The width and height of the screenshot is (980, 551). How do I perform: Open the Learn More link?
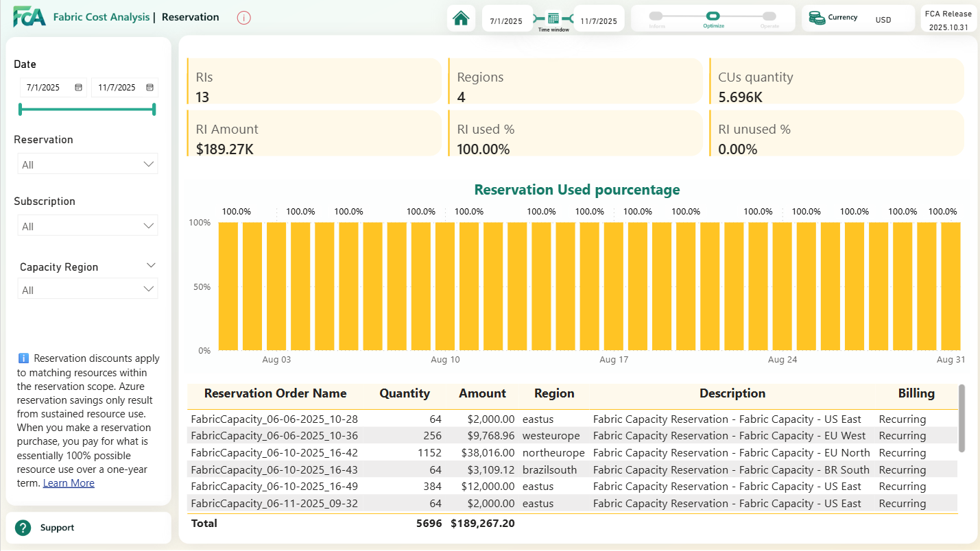point(68,482)
